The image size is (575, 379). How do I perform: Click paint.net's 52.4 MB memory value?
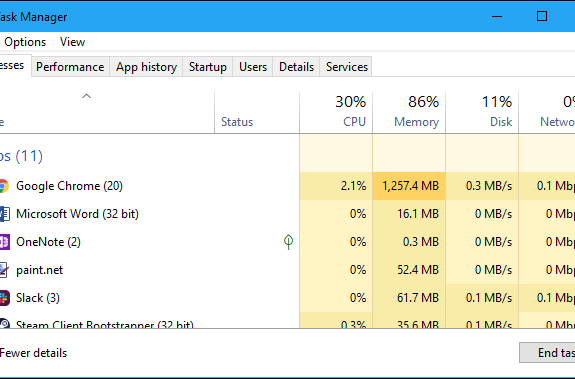coord(418,270)
